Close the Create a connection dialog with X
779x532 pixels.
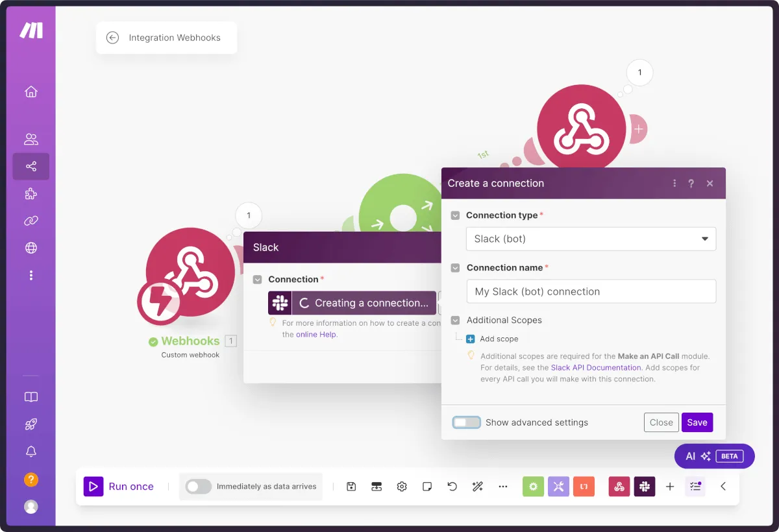[710, 184]
